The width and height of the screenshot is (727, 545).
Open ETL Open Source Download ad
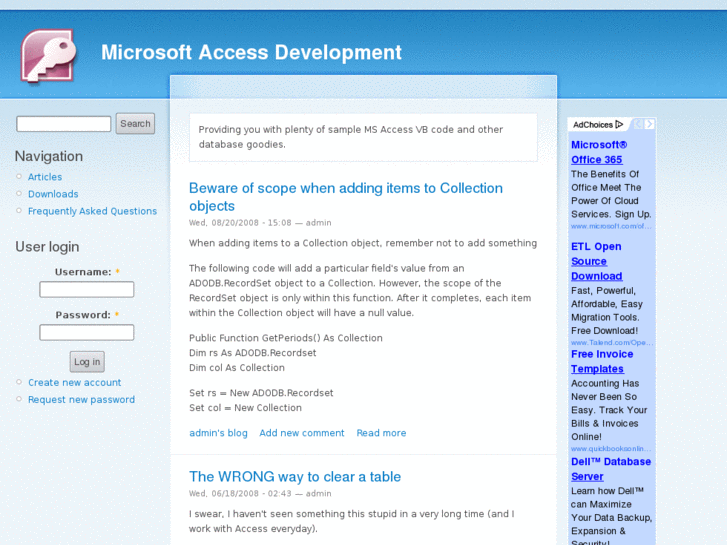[x=597, y=261]
